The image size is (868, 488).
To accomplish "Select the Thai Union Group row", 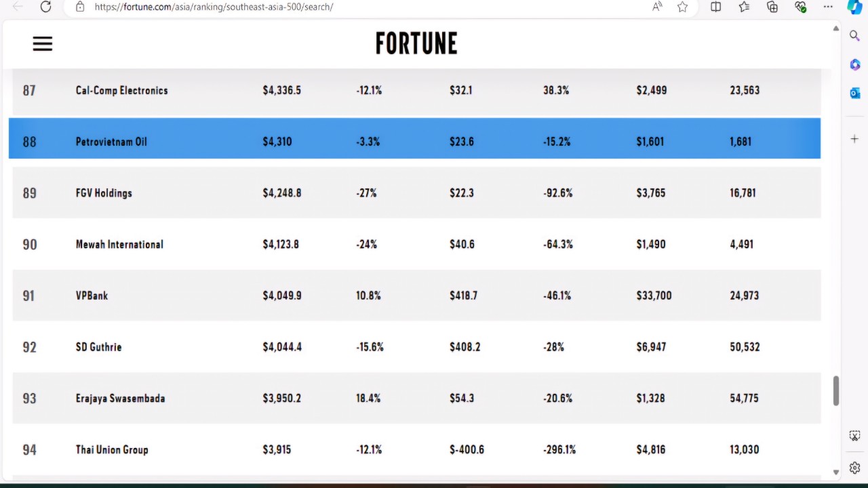I will (x=416, y=449).
